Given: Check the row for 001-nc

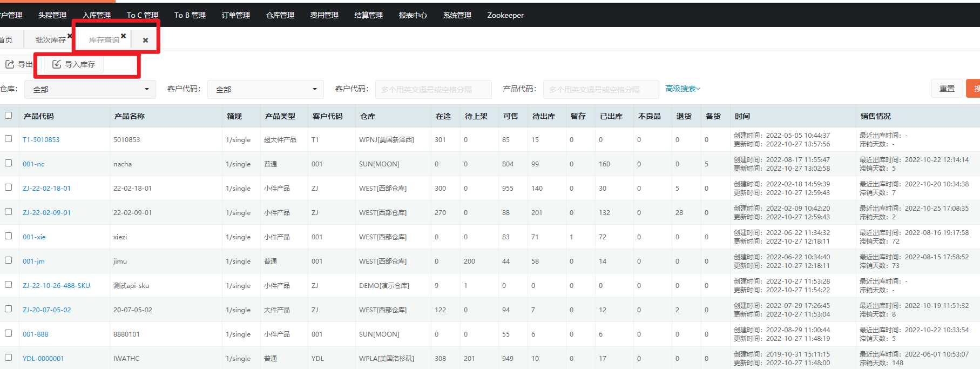Looking at the screenshot, I should pos(8,163).
